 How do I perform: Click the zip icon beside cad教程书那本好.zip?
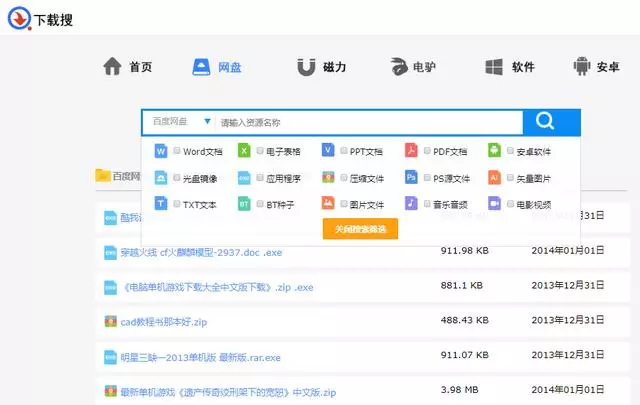point(111,322)
